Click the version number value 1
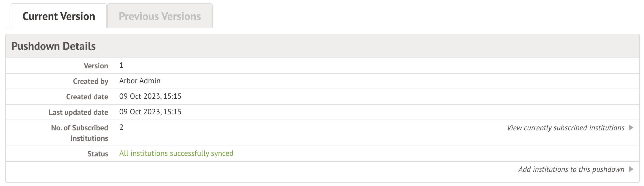Image resolution: width=644 pixels, height=186 pixels. [121, 66]
